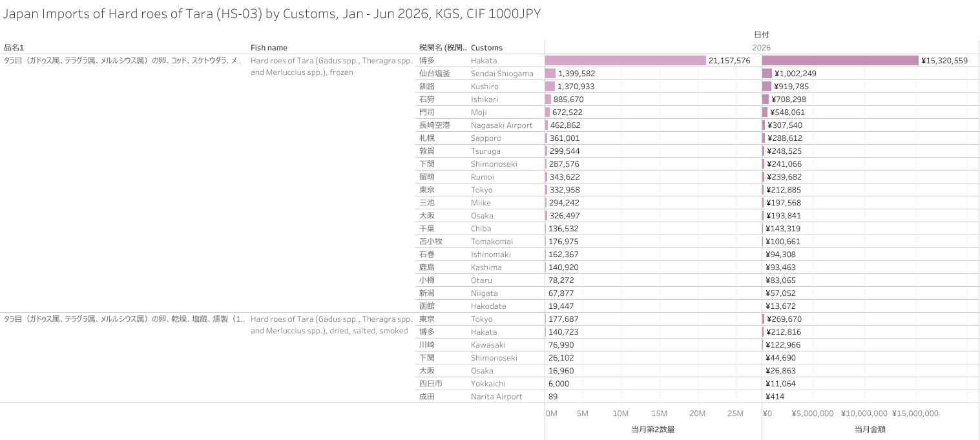
Task: Click the '¥5,000,000' amount axis tick
Action: tap(814, 414)
